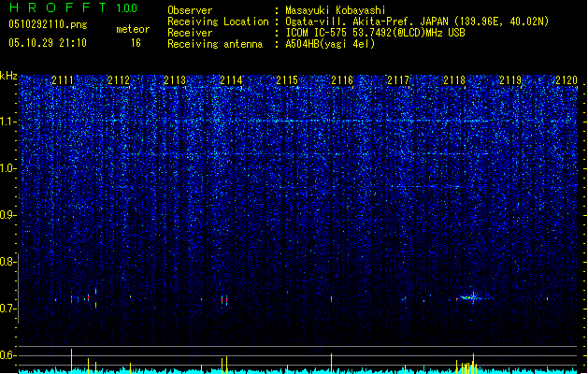Click the 2116 time marker

(342, 80)
